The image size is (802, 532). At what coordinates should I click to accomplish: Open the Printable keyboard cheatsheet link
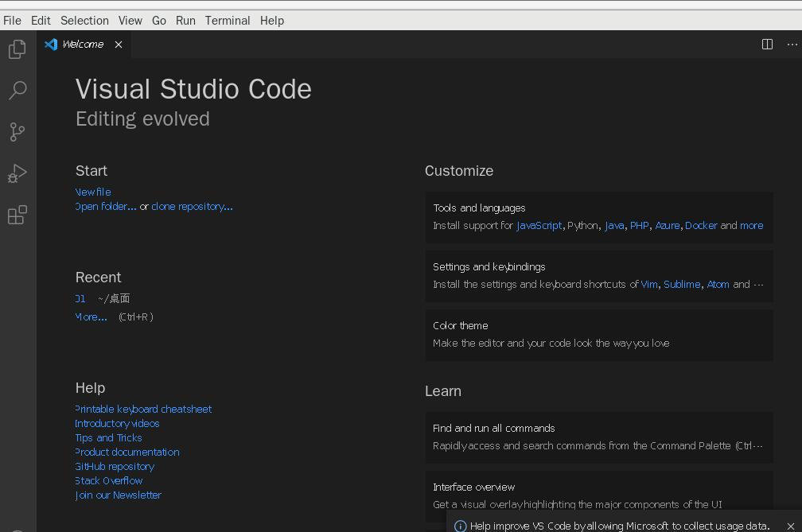(x=143, y=409)
